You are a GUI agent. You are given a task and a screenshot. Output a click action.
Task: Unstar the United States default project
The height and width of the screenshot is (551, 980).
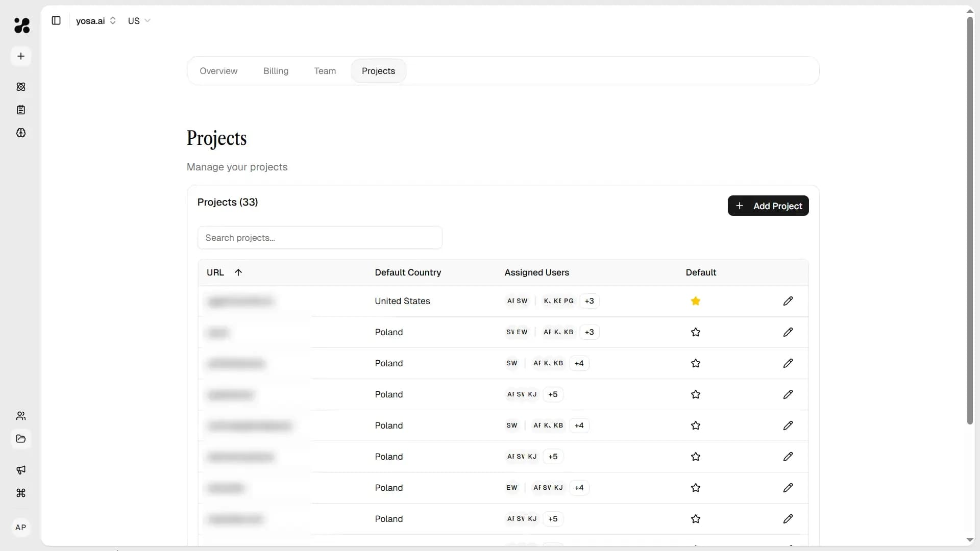696,301
